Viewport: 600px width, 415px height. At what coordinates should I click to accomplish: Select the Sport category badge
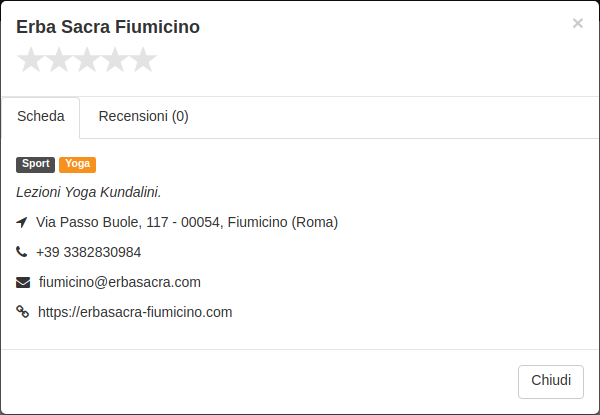tap(36, 164)
